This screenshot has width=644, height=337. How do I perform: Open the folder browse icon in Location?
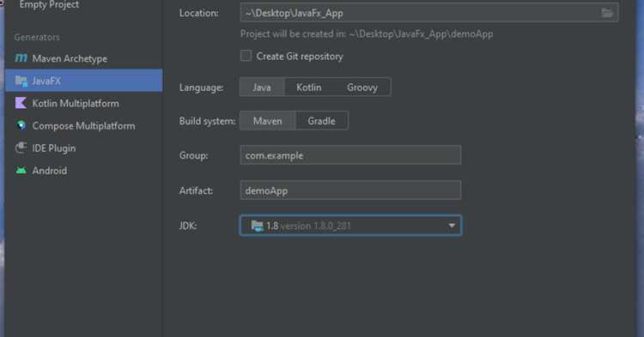607,13
